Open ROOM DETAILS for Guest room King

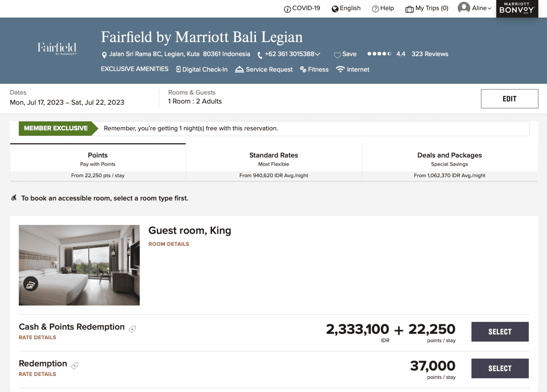[169, 244]
